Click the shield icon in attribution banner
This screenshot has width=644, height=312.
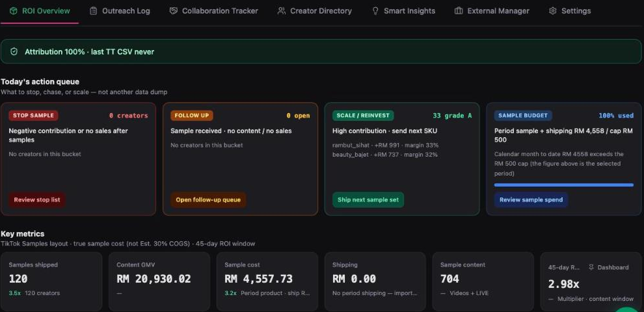click(14, 52)
